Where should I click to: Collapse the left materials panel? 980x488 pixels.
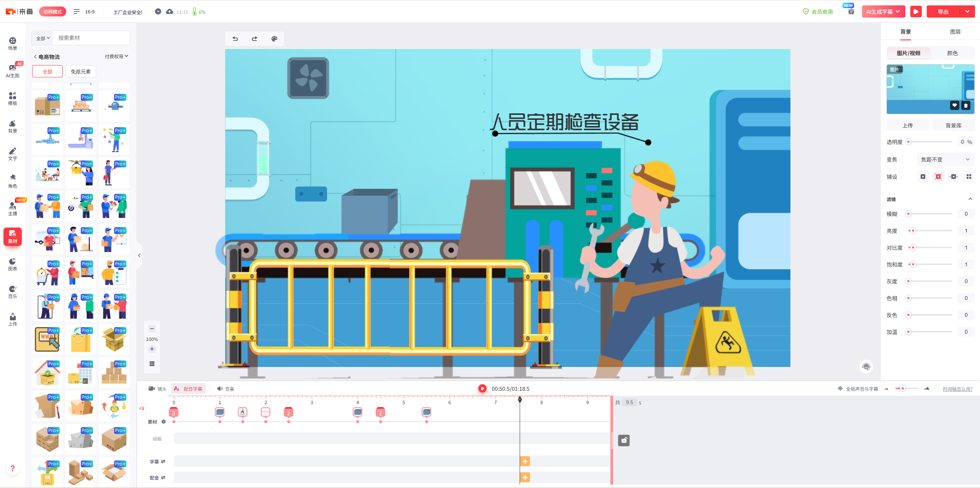139,255
